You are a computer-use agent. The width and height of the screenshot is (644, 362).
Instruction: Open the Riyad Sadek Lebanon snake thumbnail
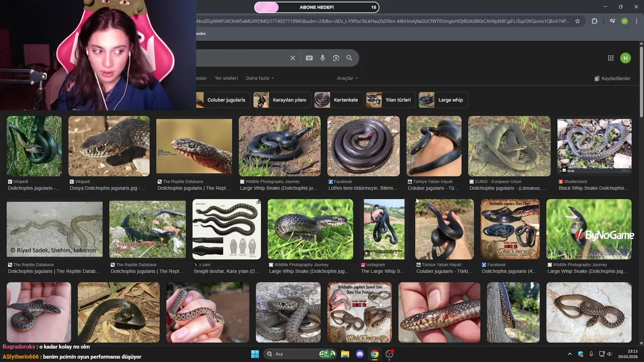click(54, 229)
